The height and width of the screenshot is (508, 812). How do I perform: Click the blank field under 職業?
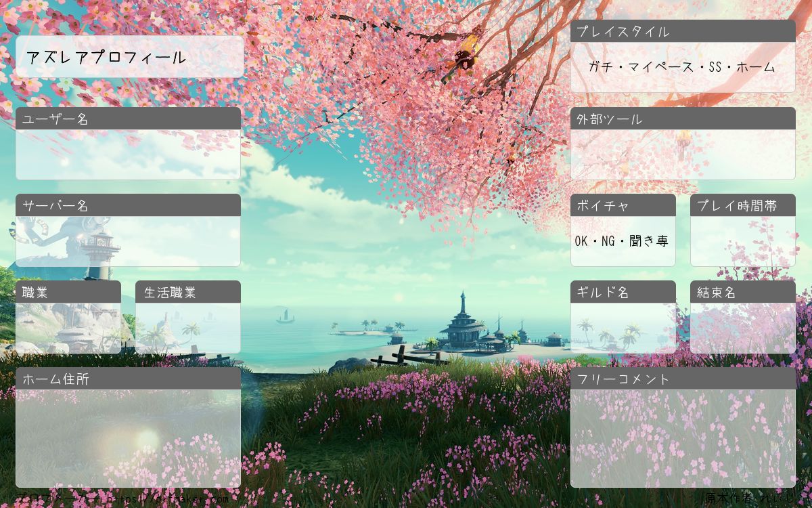68,328
